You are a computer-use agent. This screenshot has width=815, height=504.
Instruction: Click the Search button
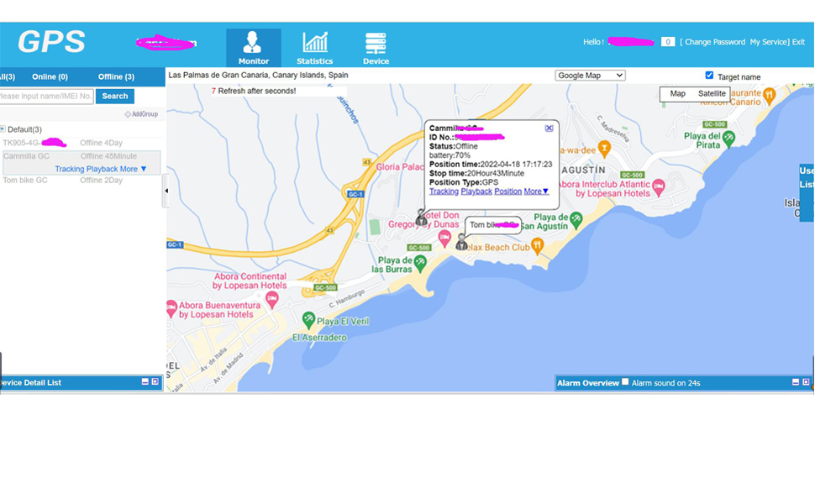[114, 95]
